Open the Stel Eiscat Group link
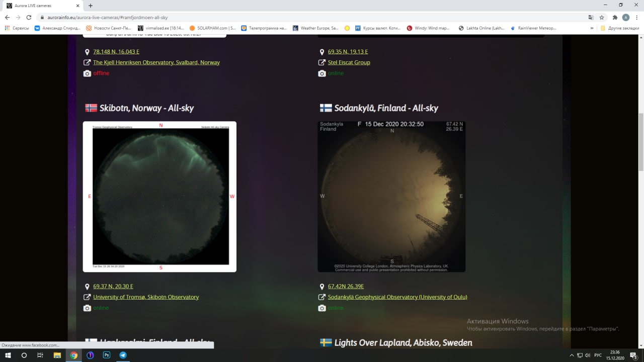The image size is (644, 362). pos(349,62)
